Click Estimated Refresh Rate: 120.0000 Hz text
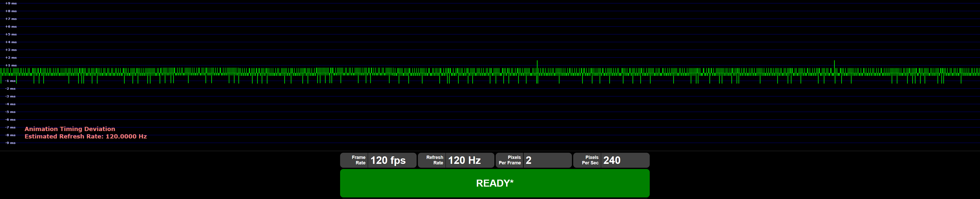The width and height of the screenshot is (980, 199). tap(86, 136)
